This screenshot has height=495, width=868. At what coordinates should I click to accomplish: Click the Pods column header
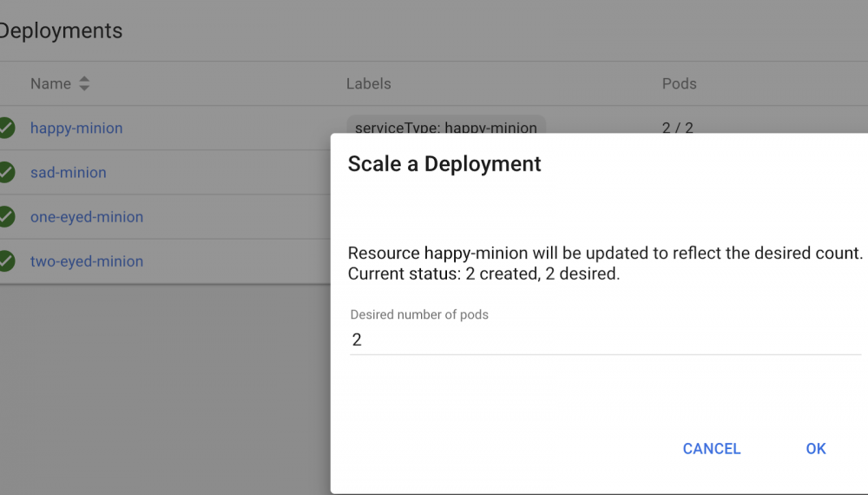(679, 84)
